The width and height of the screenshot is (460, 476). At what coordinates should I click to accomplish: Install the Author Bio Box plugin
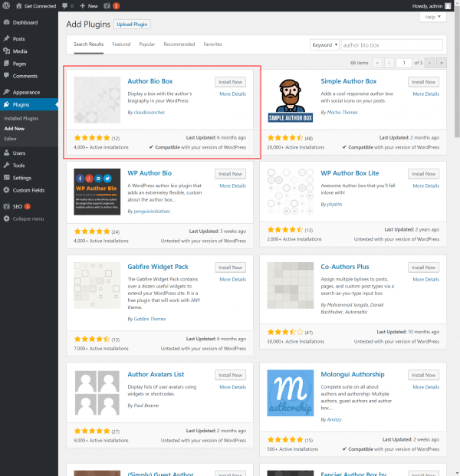231,81
